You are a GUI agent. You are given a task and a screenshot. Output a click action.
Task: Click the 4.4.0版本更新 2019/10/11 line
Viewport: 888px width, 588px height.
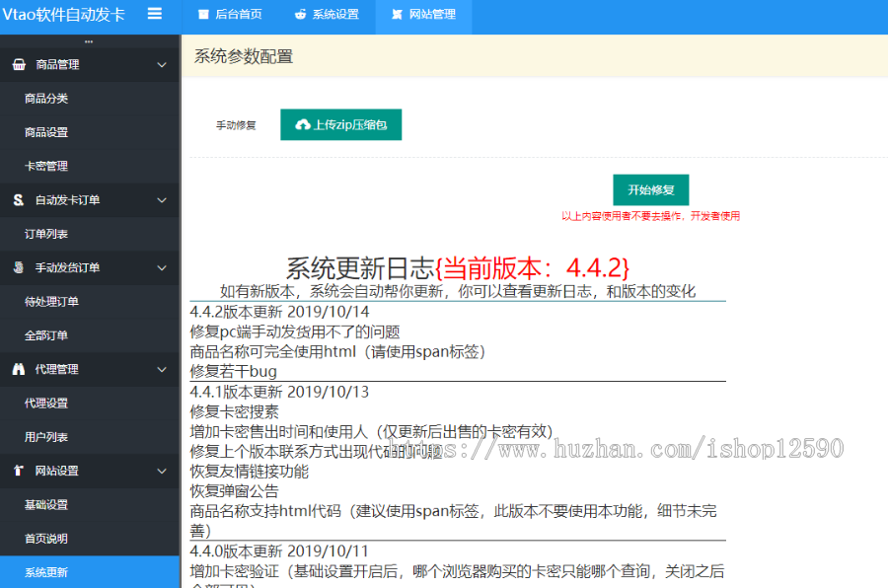coord(279,551)
